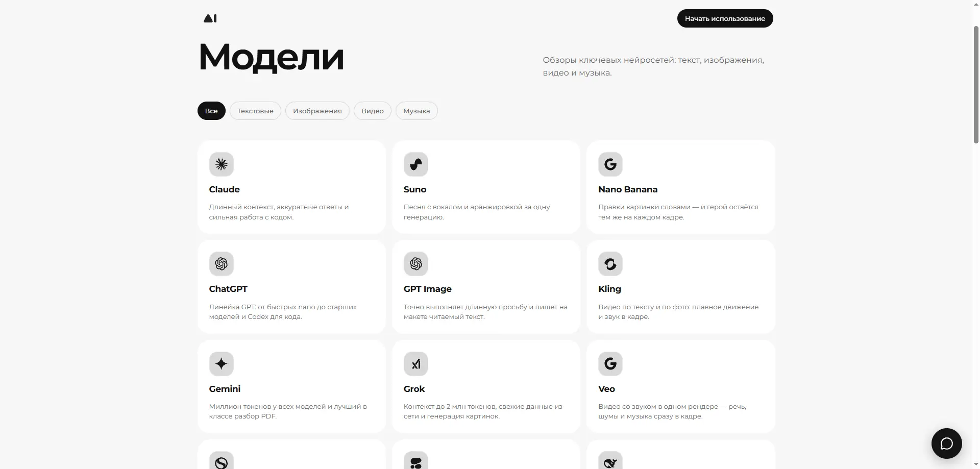Click the Gemini four-point star icon
Viewport: 980px width, 469px height.
(222, 364)
